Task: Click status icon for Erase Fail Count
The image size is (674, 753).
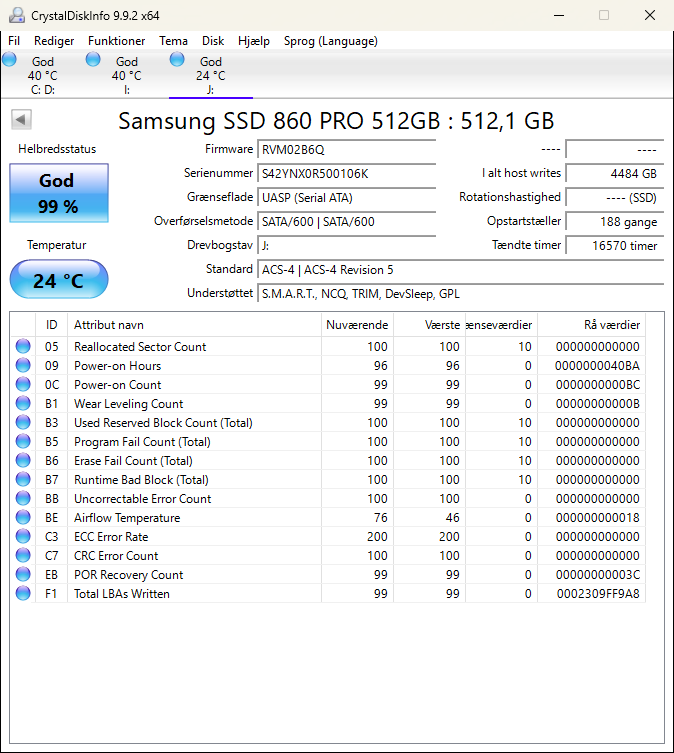Action: tap(23, 460)
